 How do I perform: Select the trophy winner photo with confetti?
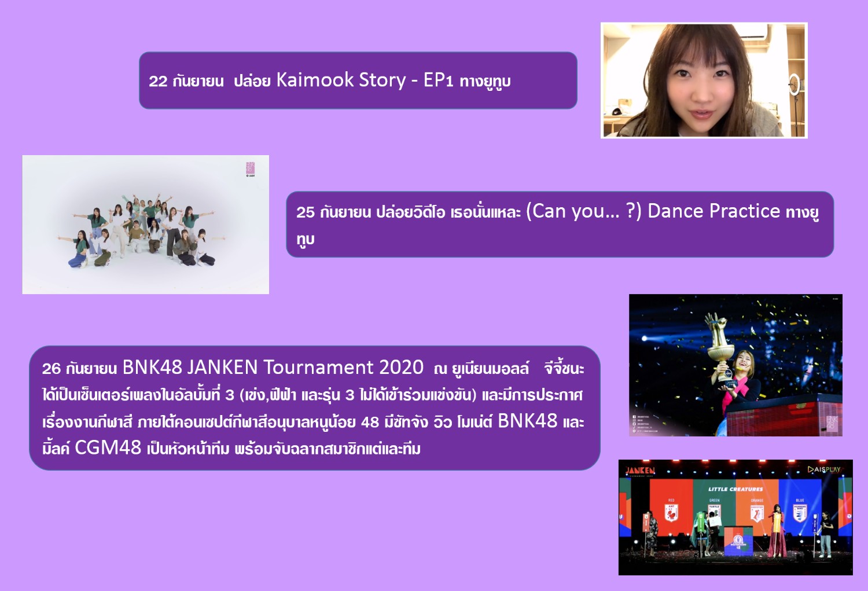click(735, 365)
